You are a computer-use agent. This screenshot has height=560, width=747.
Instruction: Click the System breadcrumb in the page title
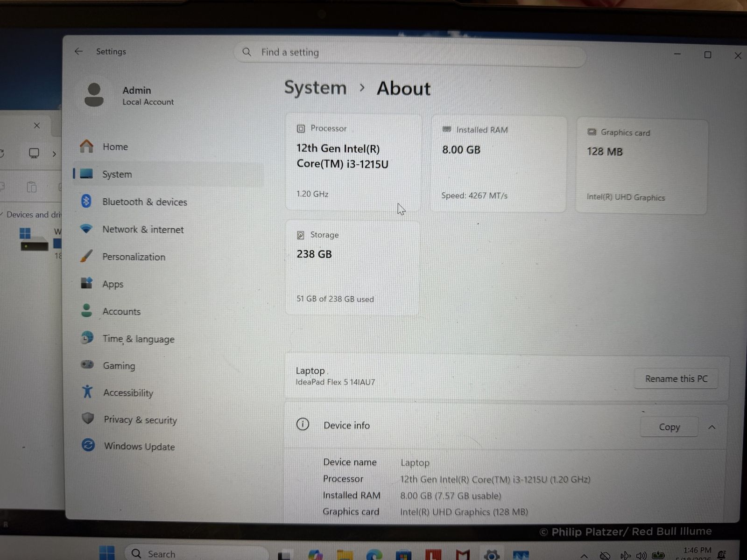point(316,88)
